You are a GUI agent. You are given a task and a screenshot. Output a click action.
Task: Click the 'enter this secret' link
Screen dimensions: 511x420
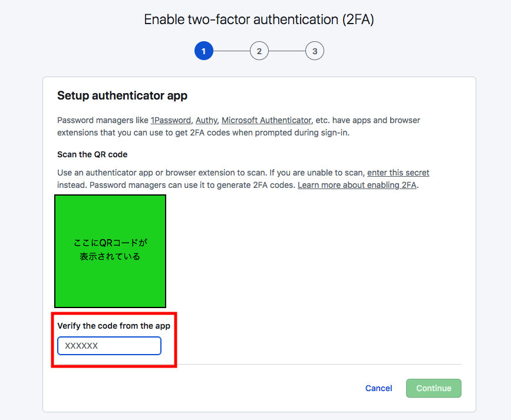pyautogui.click(x=398, y=173)
